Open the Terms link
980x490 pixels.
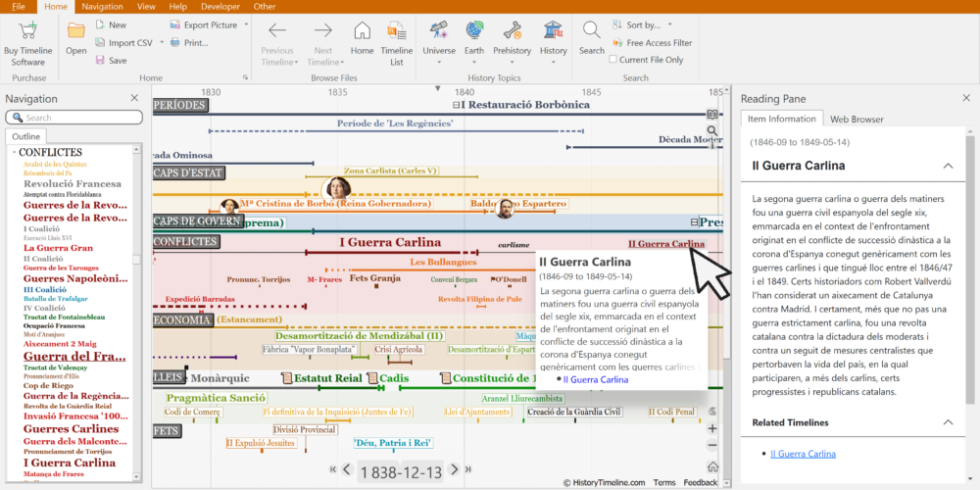pyautogui.click(x=664, y=482)
